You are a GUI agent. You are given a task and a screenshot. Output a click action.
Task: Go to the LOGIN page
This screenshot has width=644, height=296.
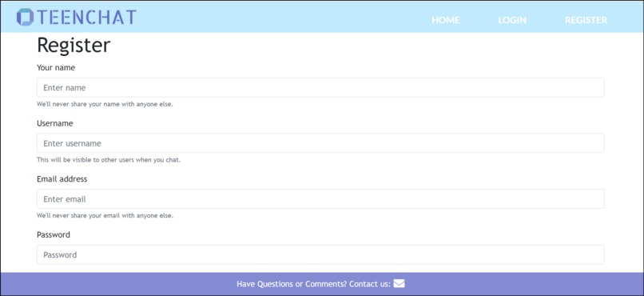click(x=512, y=20)
